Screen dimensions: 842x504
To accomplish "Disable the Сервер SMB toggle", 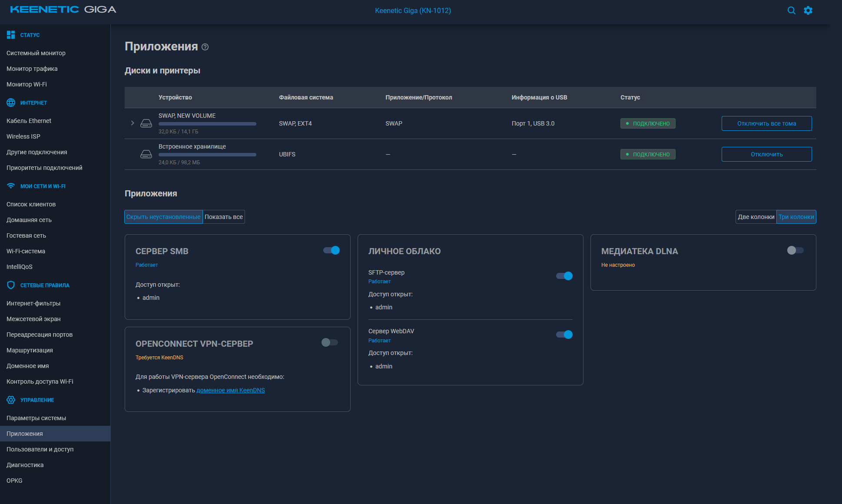I will [331, 250].
